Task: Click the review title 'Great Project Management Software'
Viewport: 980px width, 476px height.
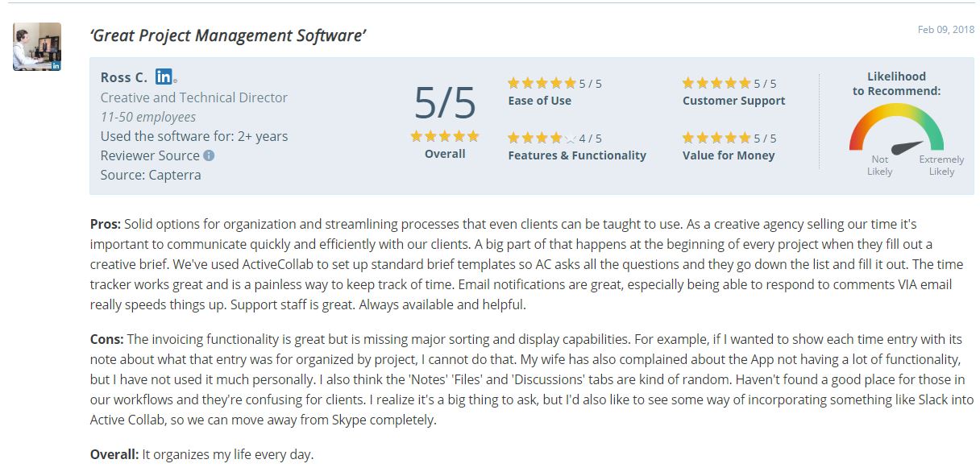Action: (230, 35)
